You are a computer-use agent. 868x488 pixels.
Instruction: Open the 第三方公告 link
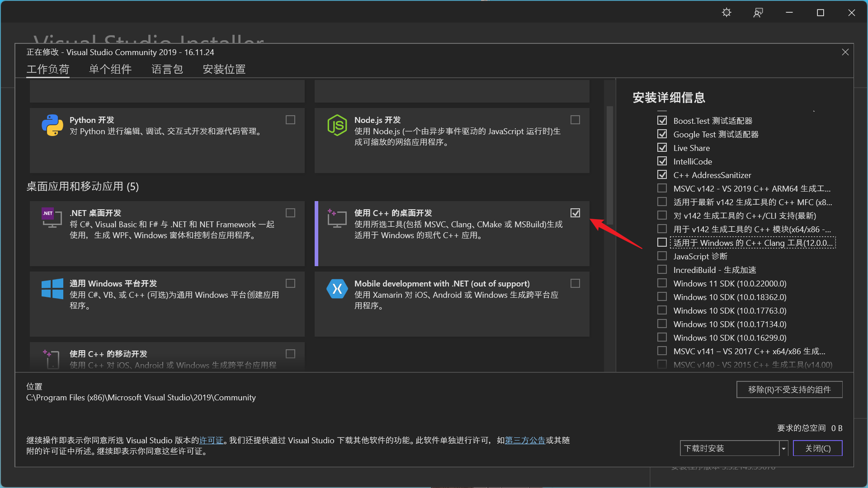(525, 440)
